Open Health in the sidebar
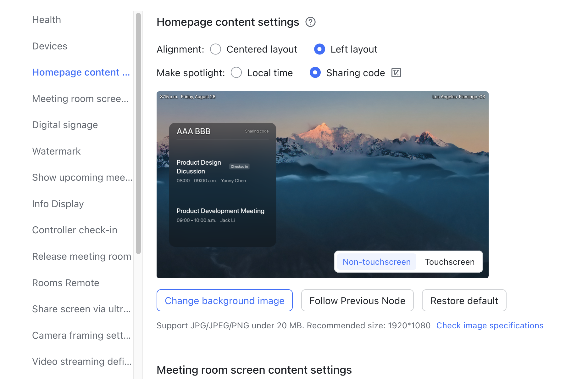This screenshot has height=379, width=588. pyautogui.click(x=47, y=20)
